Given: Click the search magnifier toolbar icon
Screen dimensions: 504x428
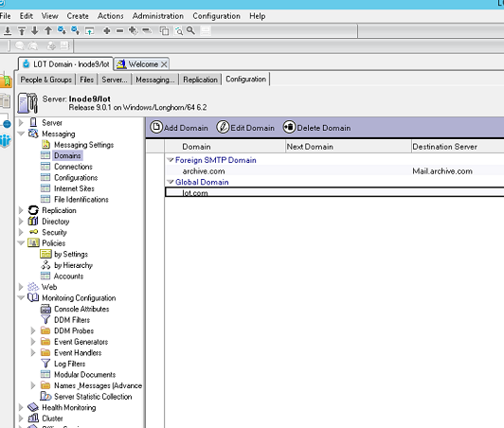Looking at the screenshot, I should [191, 31].
